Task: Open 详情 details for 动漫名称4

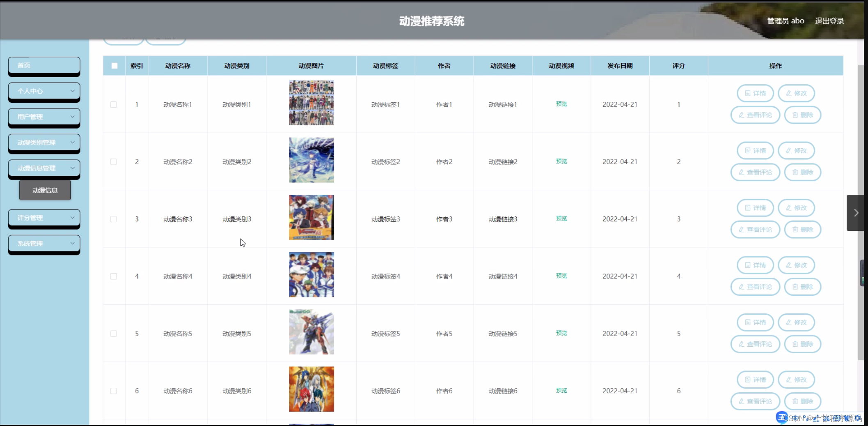Action: (755, 265)
